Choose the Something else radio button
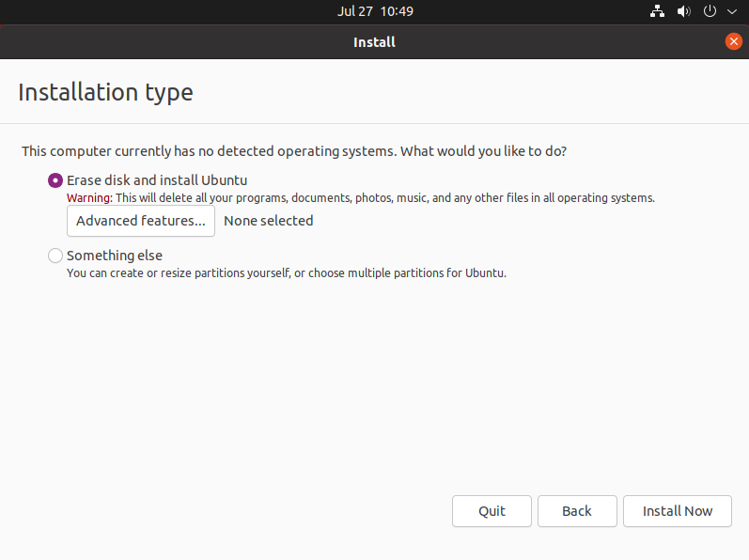 [55, 256]
